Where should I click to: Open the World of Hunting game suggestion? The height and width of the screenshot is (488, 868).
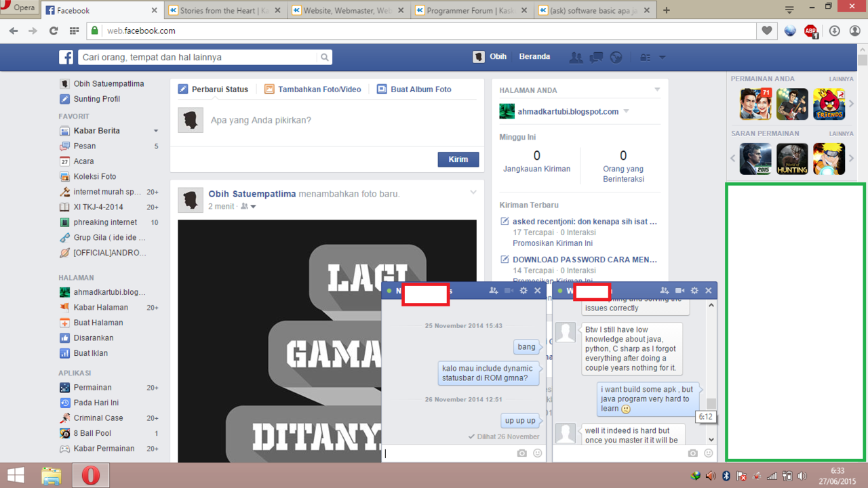point(792,159)
